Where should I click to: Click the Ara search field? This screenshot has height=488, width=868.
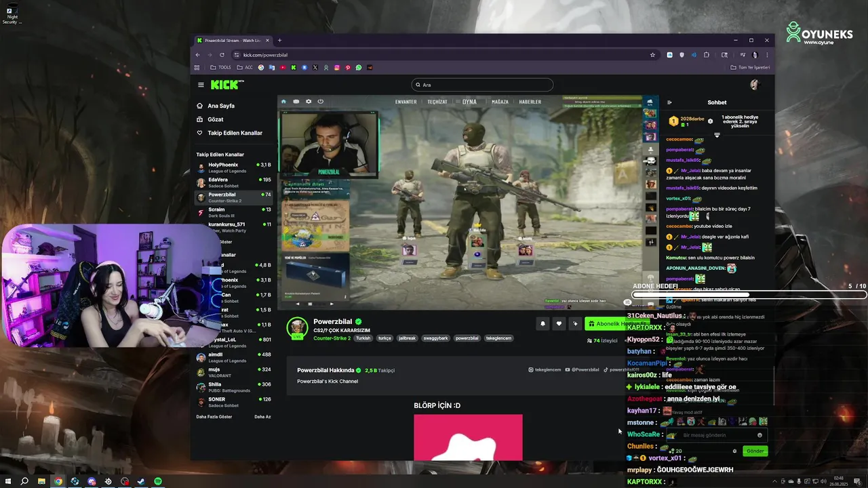[x=482, y=85]
